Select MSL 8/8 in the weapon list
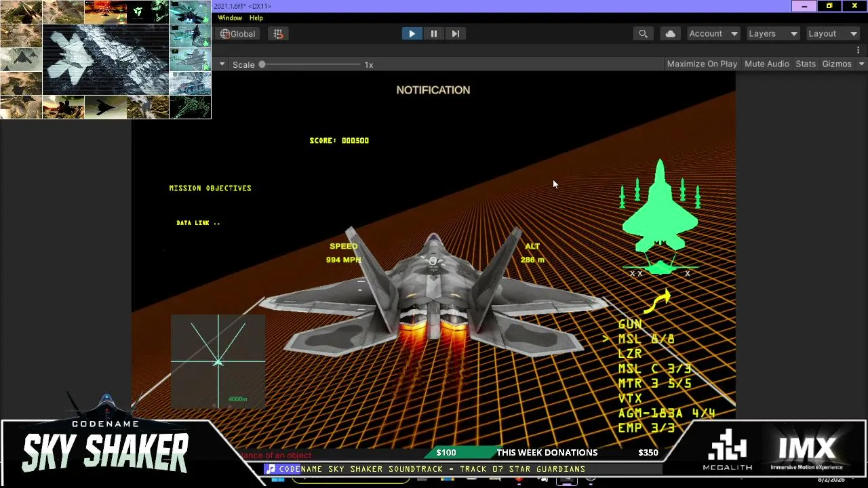This screenshot has height=488, width=868. (646, 339)
